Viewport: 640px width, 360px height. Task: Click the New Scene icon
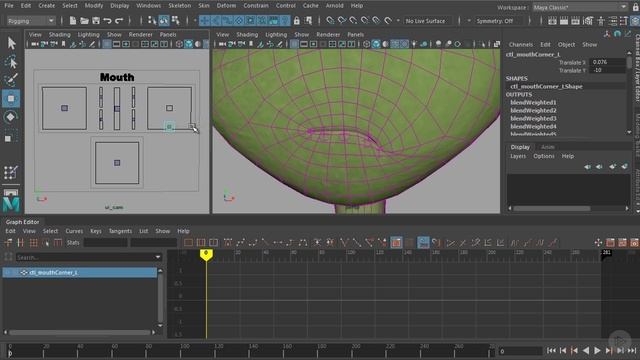pyautogui.click(x=73, y=20)
